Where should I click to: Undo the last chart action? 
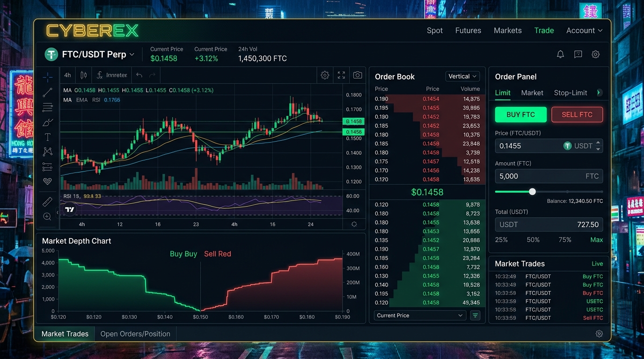tap(139, 75)
